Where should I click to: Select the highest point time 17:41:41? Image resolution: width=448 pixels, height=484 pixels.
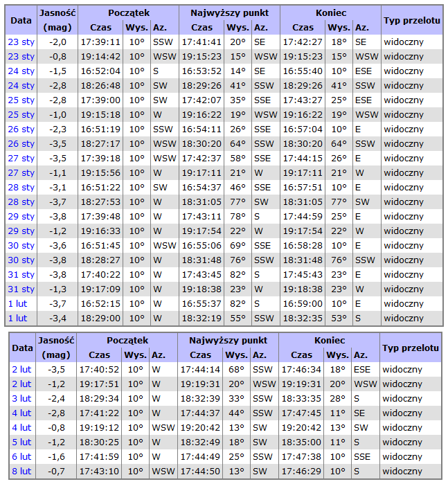coord(201,42)
